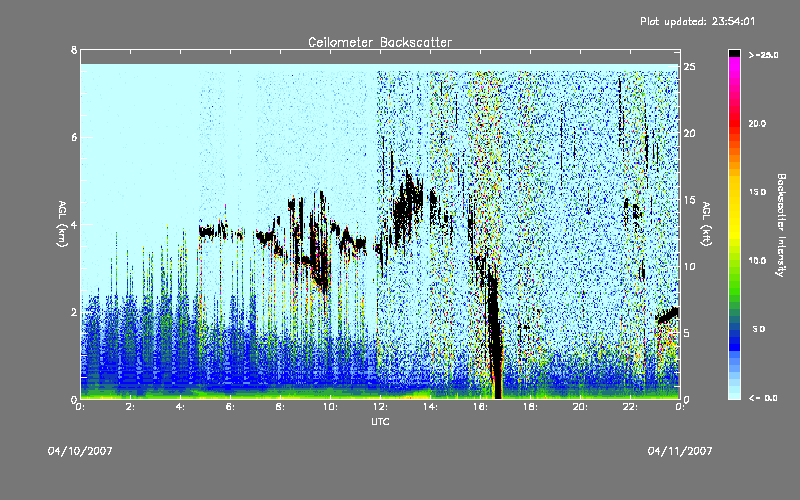Click the "10:" hour tick on UTC axis
Screen dimensions: 800x500
pyautogui.click(x=330, y=407)
